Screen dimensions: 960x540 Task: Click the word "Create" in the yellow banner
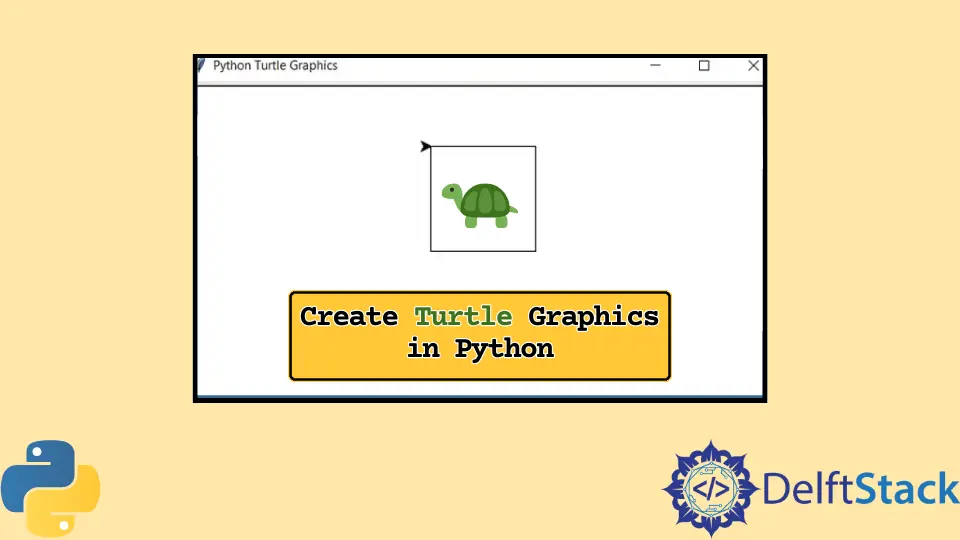(x=349, y=317)
